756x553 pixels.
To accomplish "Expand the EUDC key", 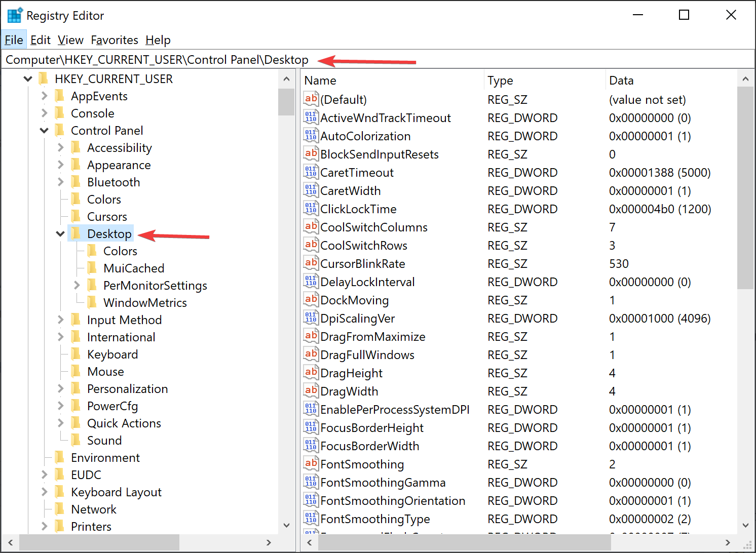I will 45,475.
